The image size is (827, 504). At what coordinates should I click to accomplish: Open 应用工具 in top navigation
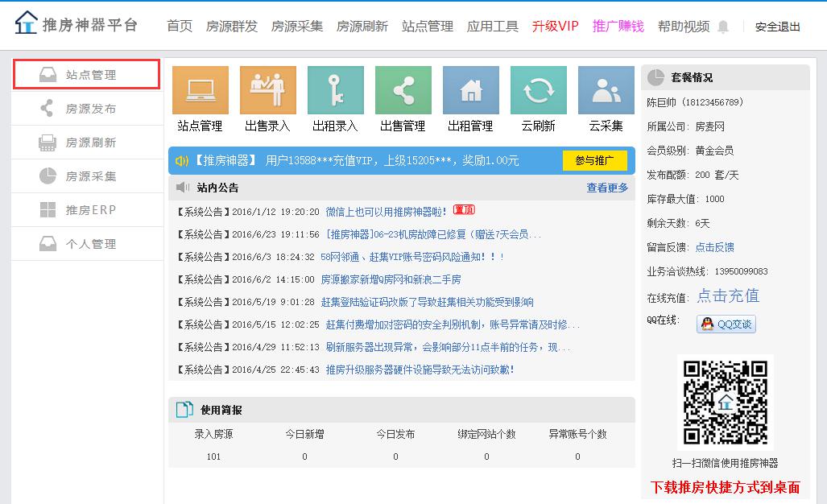pyautogui.click(x=493, y=27)
